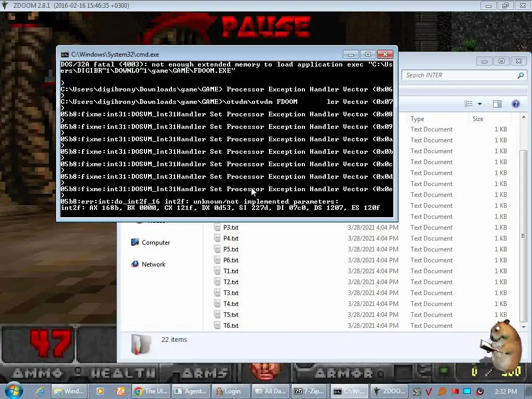Click the ZDOOM title bar marine icon
The height and width of the screenshot is (399, 532).
pos(5,5)
